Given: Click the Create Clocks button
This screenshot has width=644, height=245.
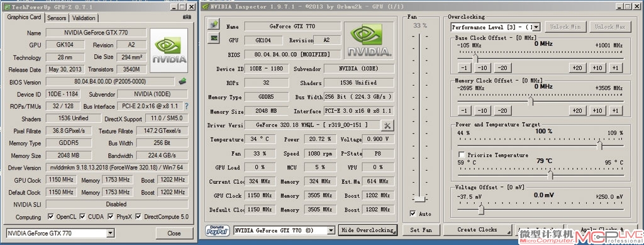Looking at the screenshot, I should [x=478, y=230].
